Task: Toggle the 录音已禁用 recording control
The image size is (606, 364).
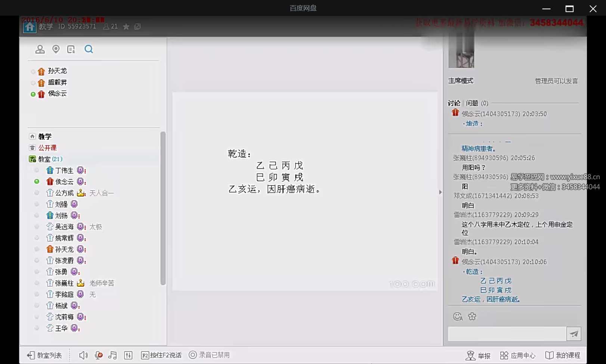Action: tap(209, 355)
